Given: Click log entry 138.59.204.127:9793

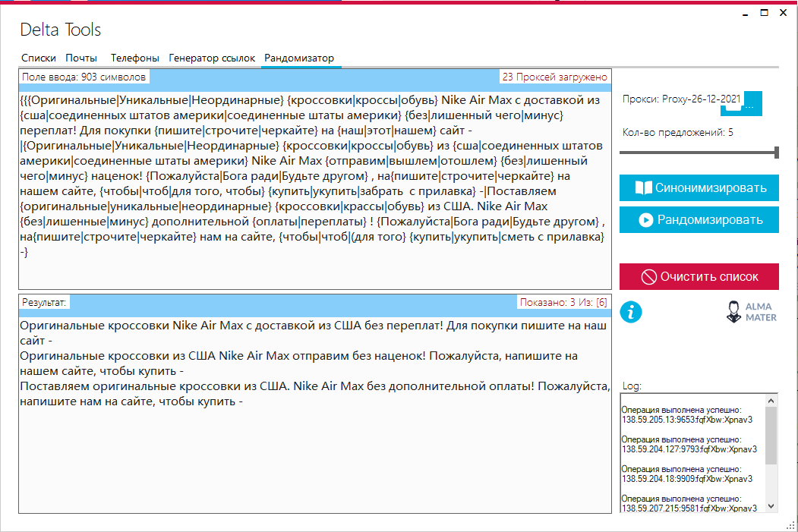Looking at the screenshot, I should [x=689, y=449].
